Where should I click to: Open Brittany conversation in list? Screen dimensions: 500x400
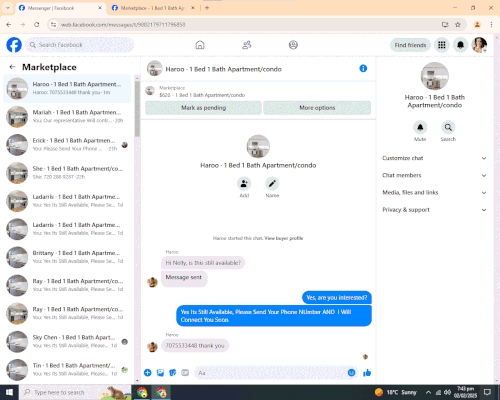(x=67, y=257)
